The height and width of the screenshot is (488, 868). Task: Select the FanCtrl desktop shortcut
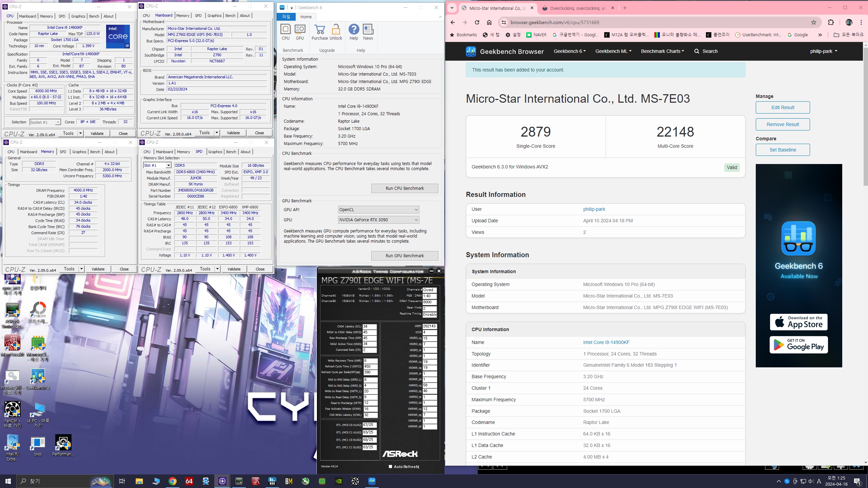click(x=13, y=414)
